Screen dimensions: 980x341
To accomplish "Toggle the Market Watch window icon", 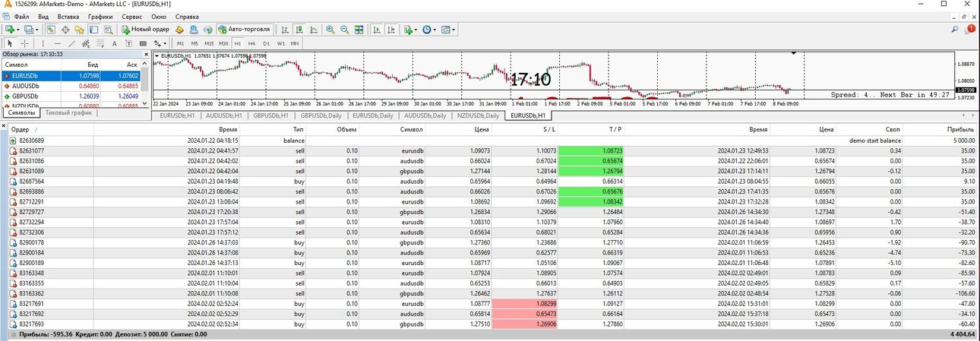I will 51,30.
